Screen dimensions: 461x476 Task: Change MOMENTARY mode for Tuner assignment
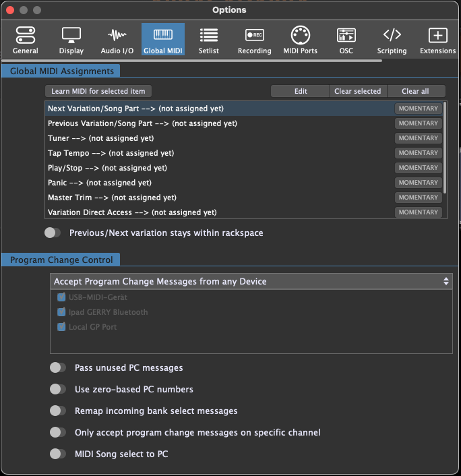click(418, 138)
